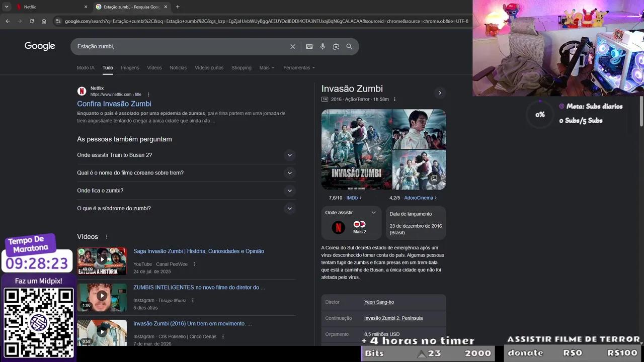Click the Midpix QR code overlay
Viewport: 644px width, 362px height.
pyautogui.click(x=38, y=322)
